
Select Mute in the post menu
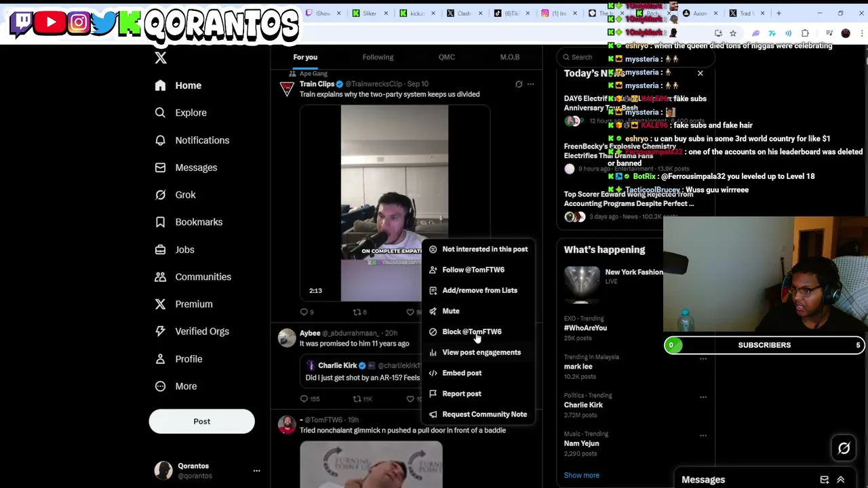[x=478, y=311]
